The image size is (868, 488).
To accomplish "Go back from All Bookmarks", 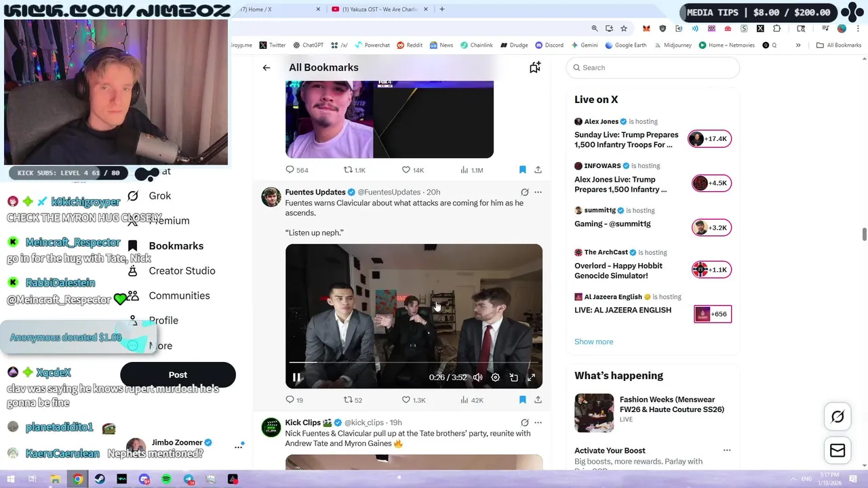I will (x=267, y=68).
